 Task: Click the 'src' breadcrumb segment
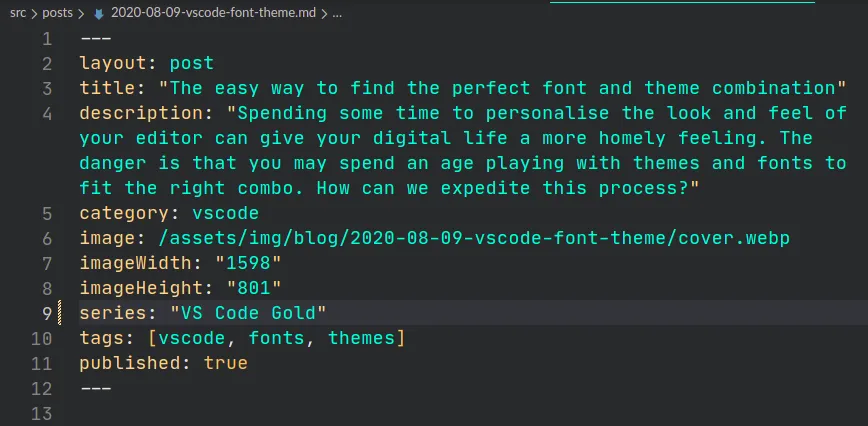pyautogui.click(x=18, y=13)
